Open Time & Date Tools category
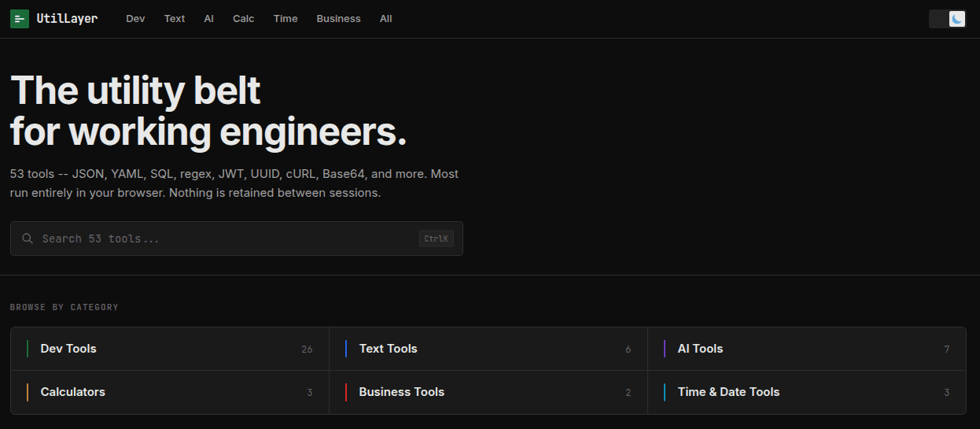 (x=807, y=392)
